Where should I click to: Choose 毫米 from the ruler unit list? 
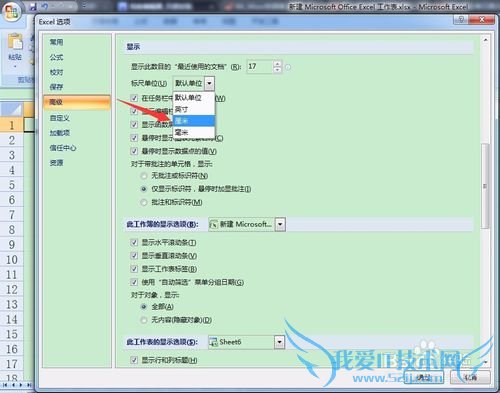(194, 132)
